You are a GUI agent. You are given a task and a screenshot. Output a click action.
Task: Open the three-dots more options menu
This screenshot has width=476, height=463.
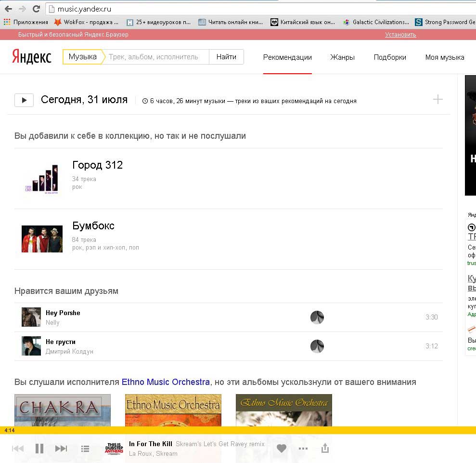point(303,449)
